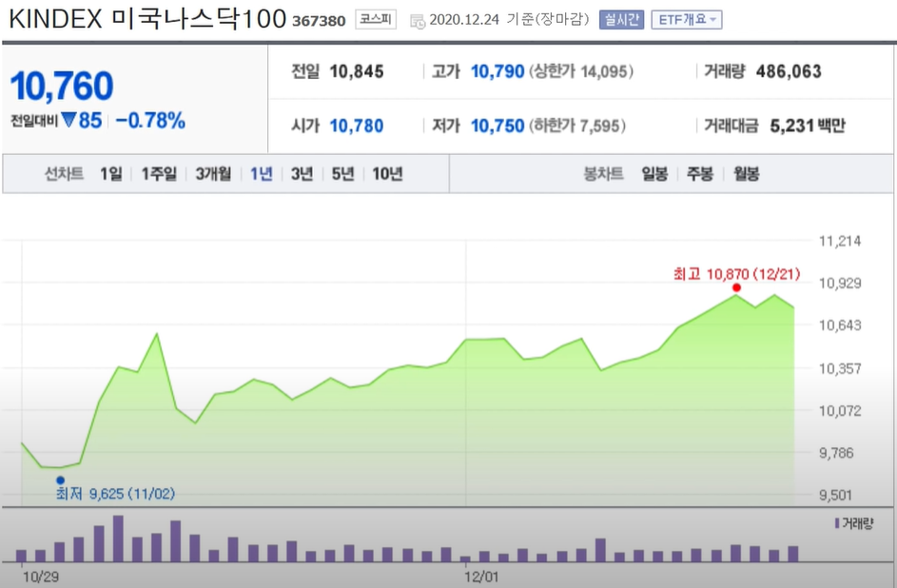This screenshot has width=897, height=588.
Task: Select the 1주일 line chart tab
Action: [x=159, y=173]
